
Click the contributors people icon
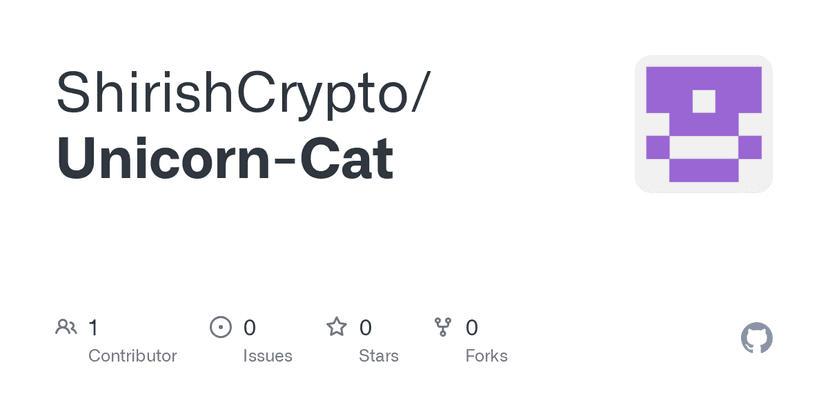66,326
